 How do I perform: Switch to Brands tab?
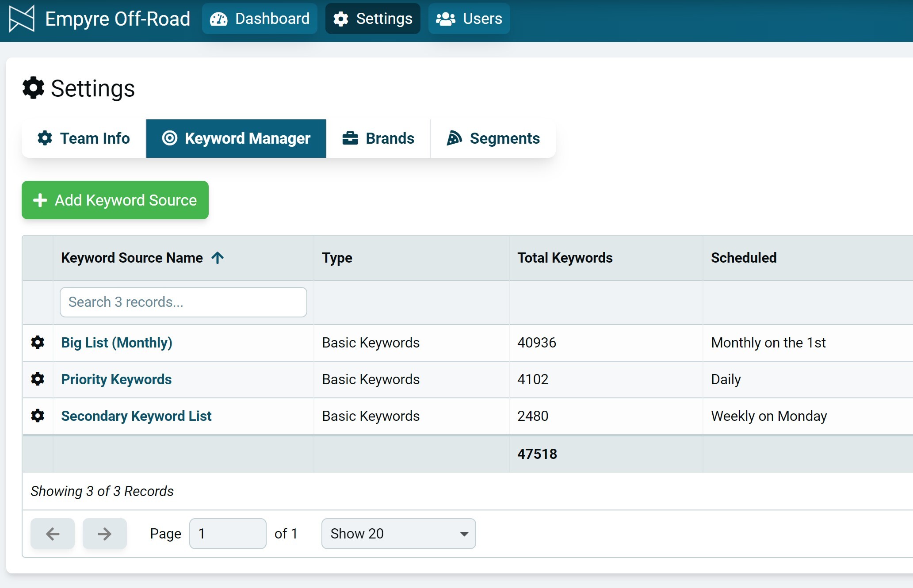tap(378, 138)
